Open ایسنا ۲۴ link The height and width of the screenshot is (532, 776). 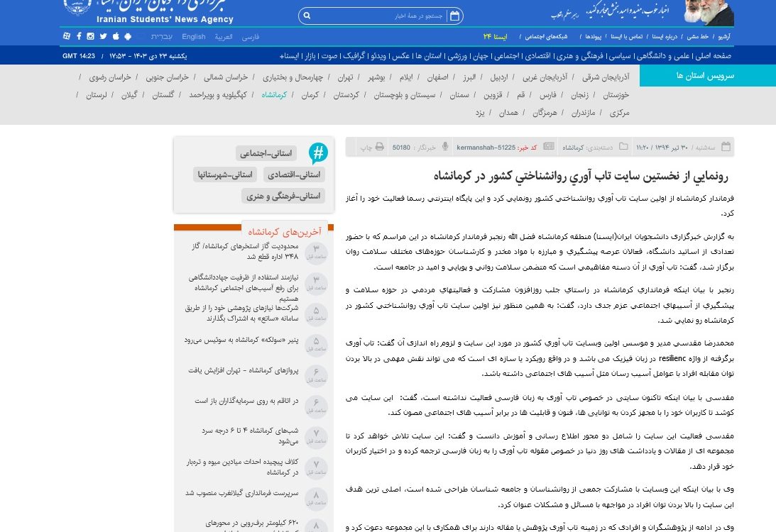(496, 37)
